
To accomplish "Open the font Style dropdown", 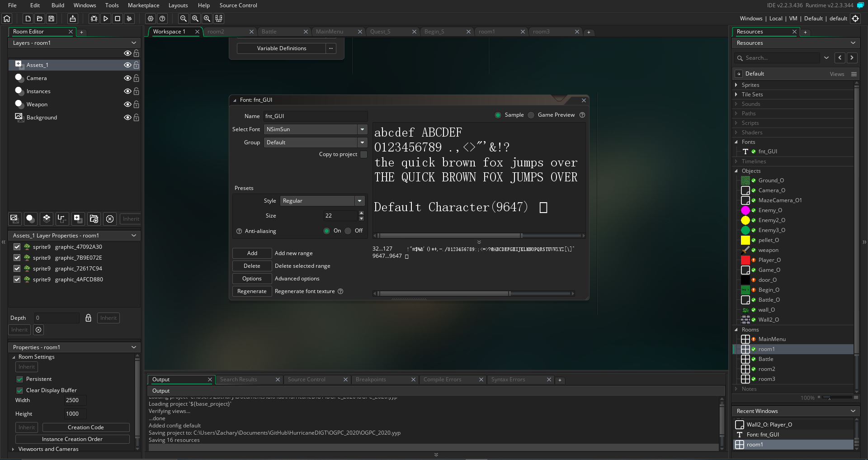I will (359, 201).
